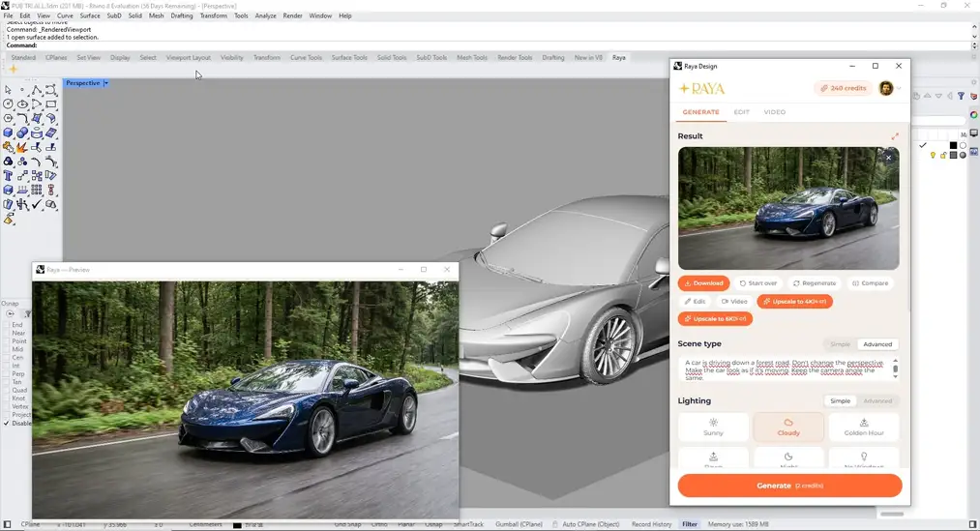Open the Surface menu
The image size is (980, 531).
tap(90, 15)
